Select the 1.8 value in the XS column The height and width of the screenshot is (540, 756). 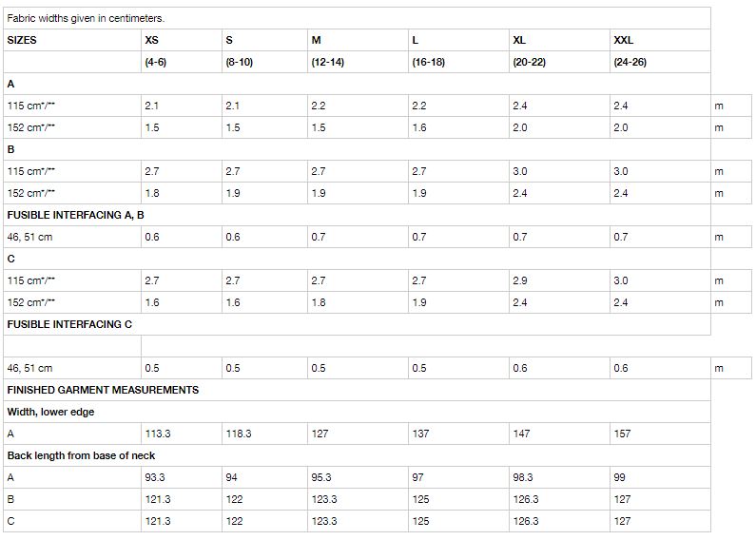[182, 193]
